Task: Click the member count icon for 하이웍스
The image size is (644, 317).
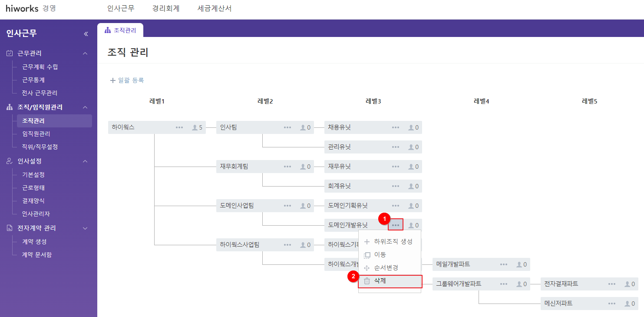Action: coord(195,127)
